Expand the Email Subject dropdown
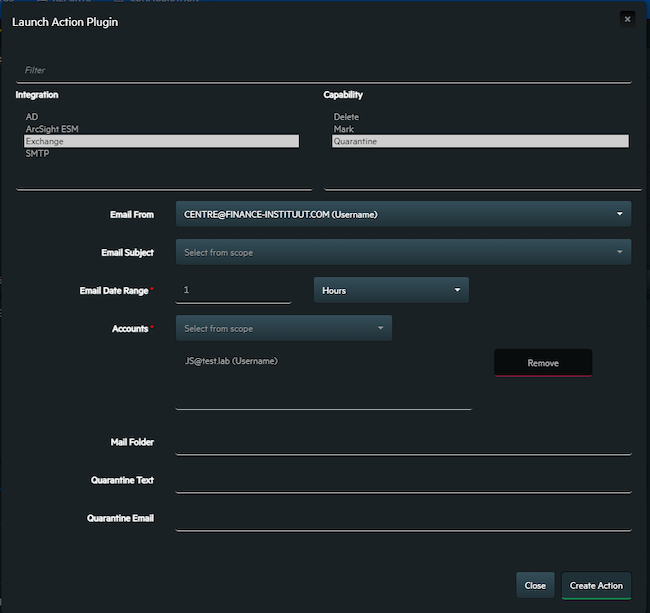This screenshot has height=613, width=650. [x=403, y=252]
